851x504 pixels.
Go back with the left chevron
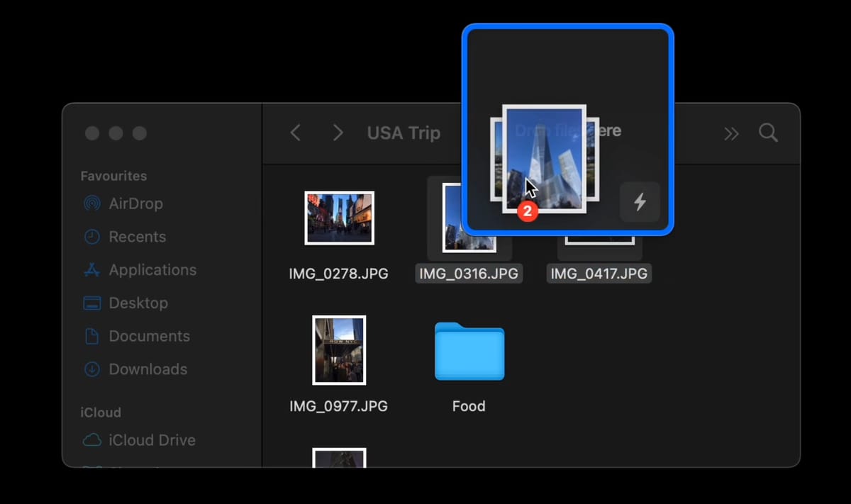(296, 133)
